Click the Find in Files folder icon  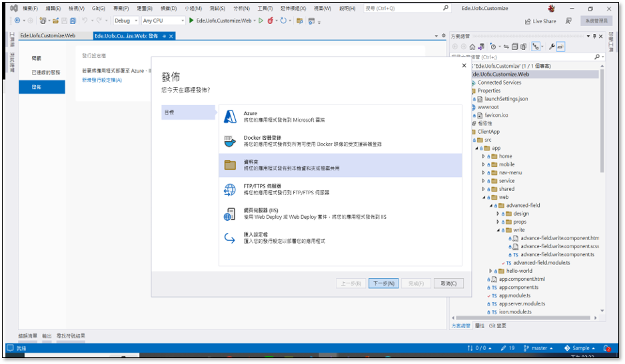tap(300, 21)
